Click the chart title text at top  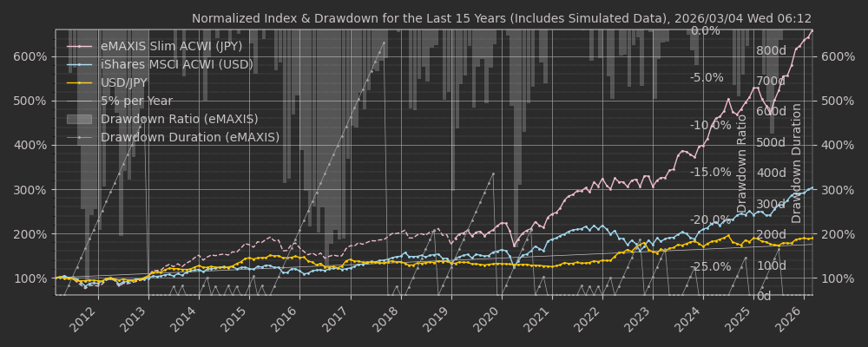coord(501,18)
